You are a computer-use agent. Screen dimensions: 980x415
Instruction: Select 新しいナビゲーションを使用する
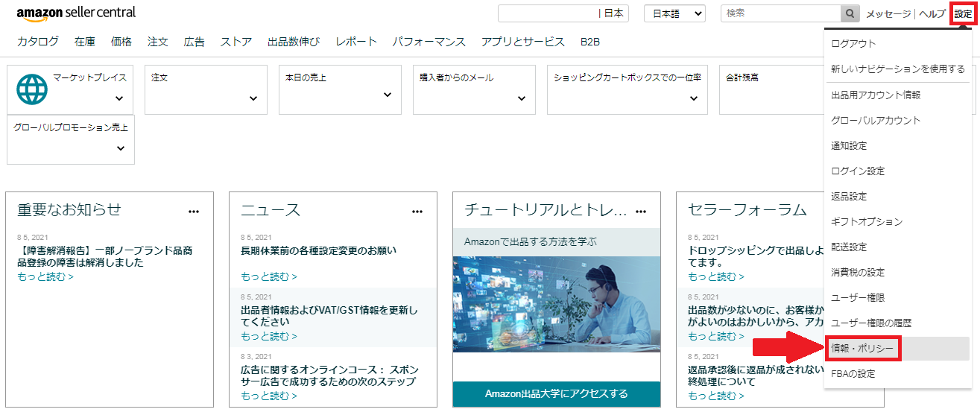(x=898, y=69)
